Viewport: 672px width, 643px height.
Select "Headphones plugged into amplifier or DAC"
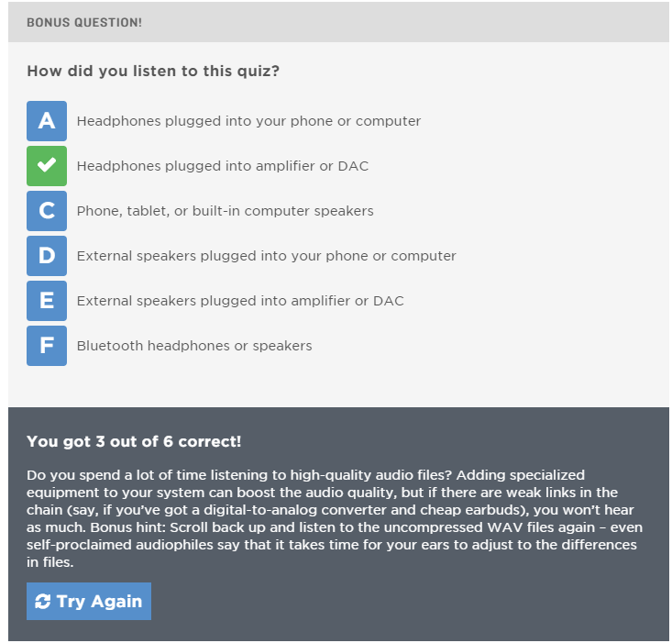click(x=223, y=166)
